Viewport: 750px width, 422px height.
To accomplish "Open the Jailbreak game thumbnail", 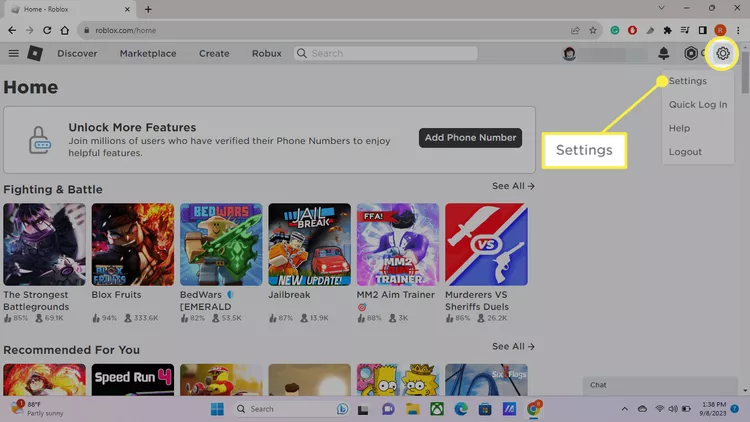I will 309,244.
